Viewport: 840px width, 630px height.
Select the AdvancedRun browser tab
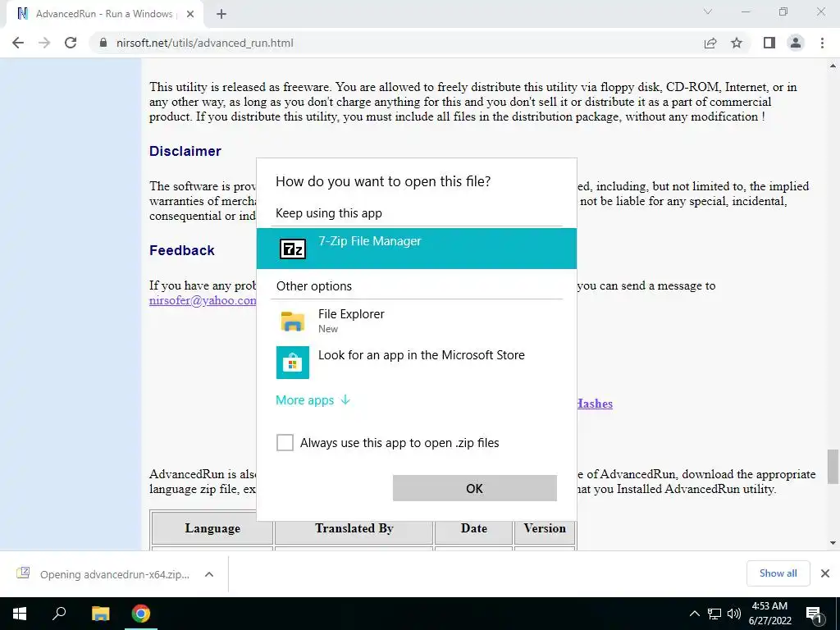pyautogui.click(x=104, y=14)
